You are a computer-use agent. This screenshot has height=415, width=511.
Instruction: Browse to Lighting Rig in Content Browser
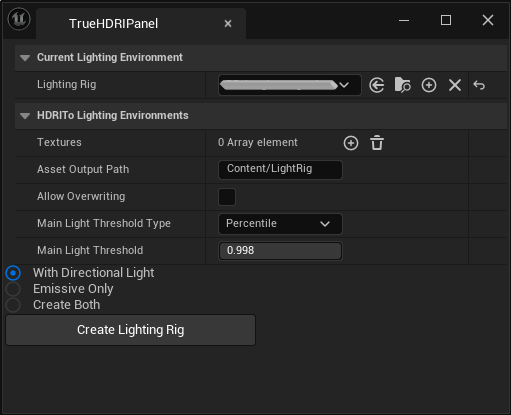click(x=402, y=85)
